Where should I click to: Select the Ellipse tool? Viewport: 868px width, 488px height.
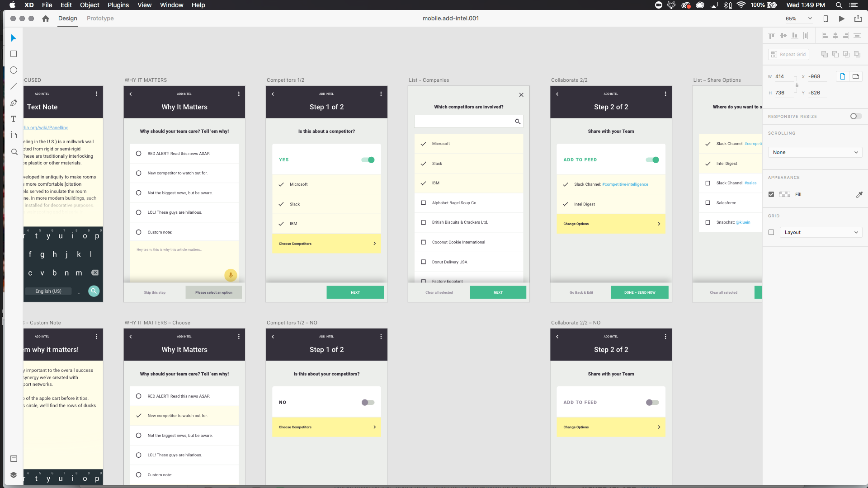(x=14, y=70)
